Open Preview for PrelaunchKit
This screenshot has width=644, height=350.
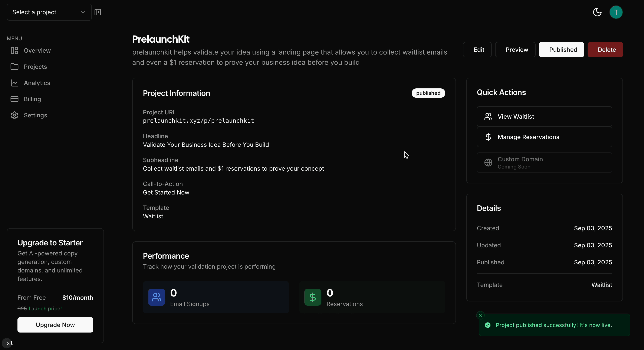[x=515, y=49]
